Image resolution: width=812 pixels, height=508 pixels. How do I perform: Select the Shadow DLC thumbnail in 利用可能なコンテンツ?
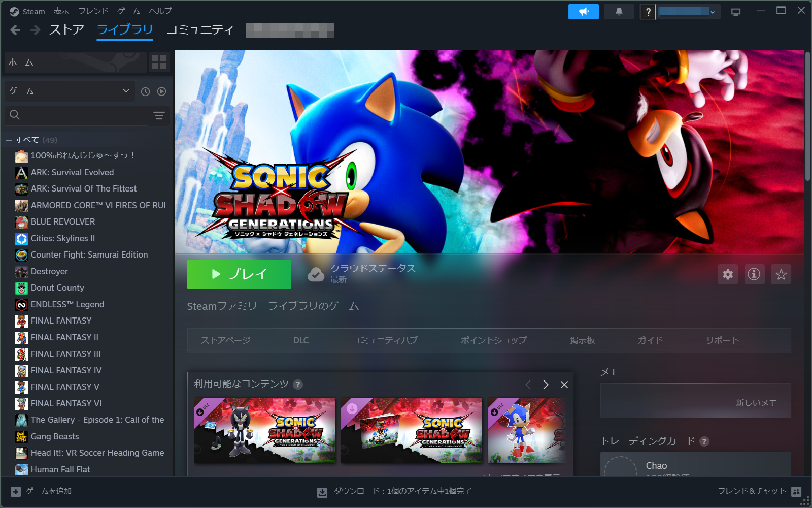(264, 431)
